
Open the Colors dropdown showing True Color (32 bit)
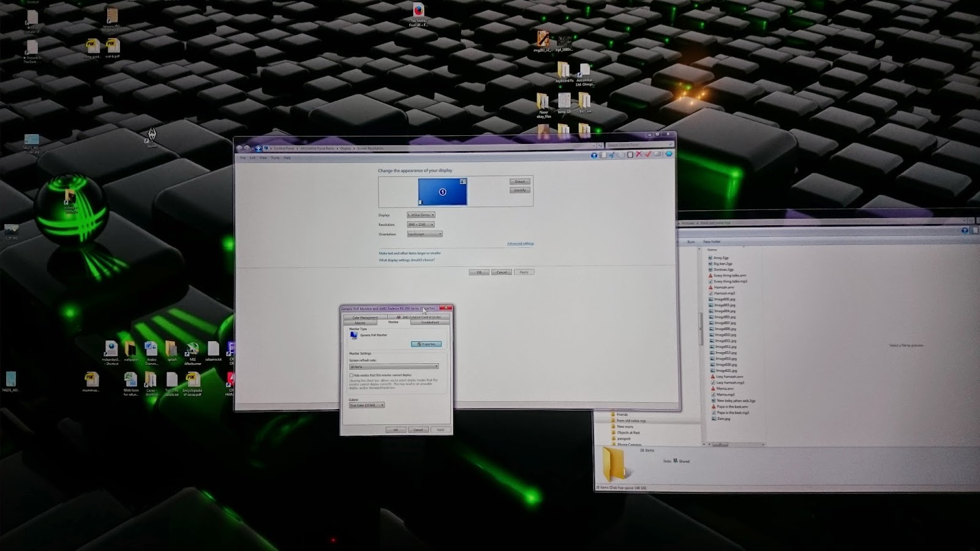[x=367, y=405]
